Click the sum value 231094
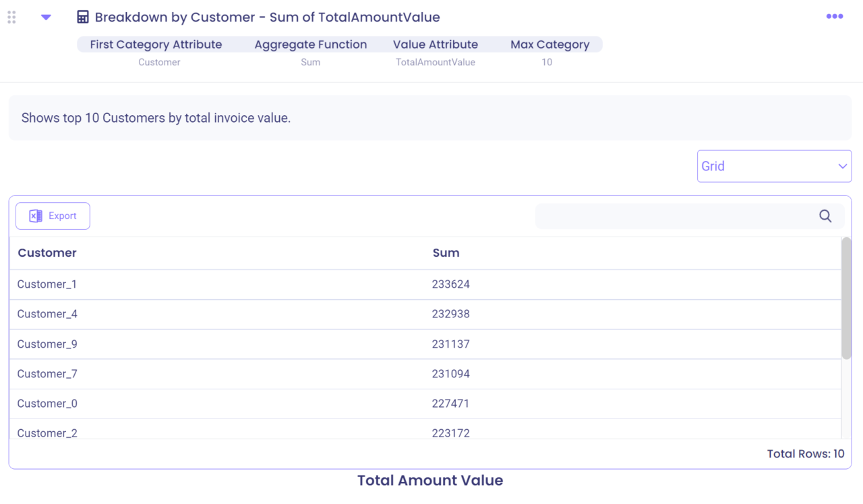Viewport: 863px width, 504px height. pyautogui.click(x=450, y=373)
